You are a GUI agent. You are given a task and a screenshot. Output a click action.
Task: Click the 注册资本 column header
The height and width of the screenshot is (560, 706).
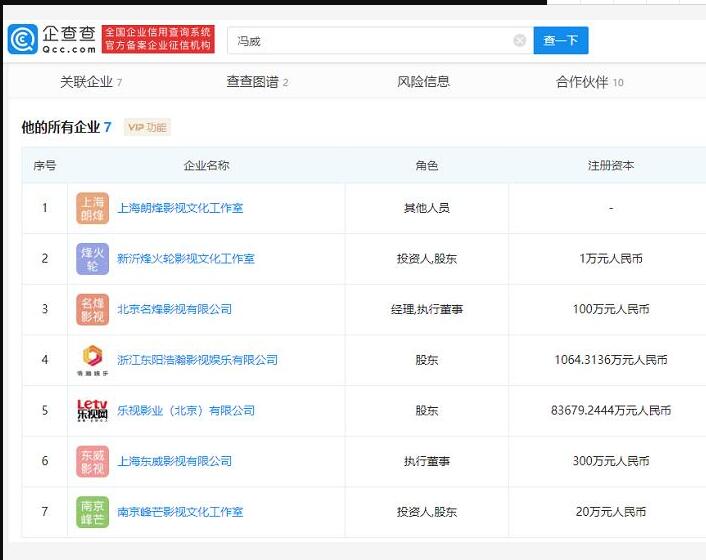611,166
